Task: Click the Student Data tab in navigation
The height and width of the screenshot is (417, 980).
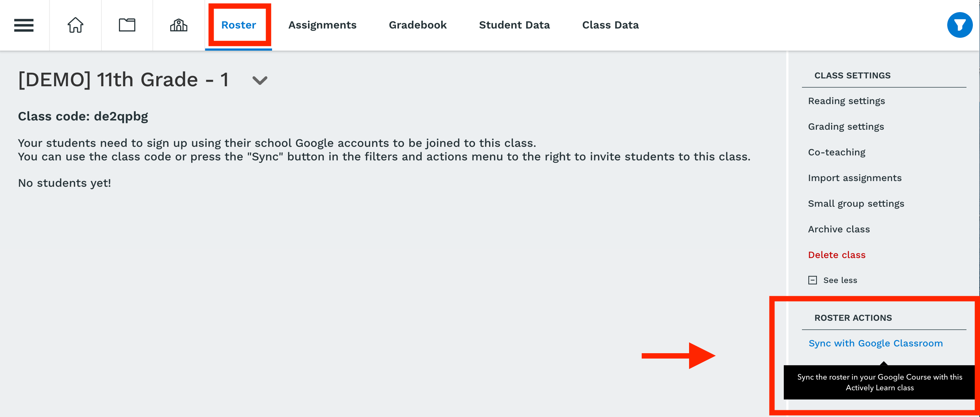Action: coord(514,25)
